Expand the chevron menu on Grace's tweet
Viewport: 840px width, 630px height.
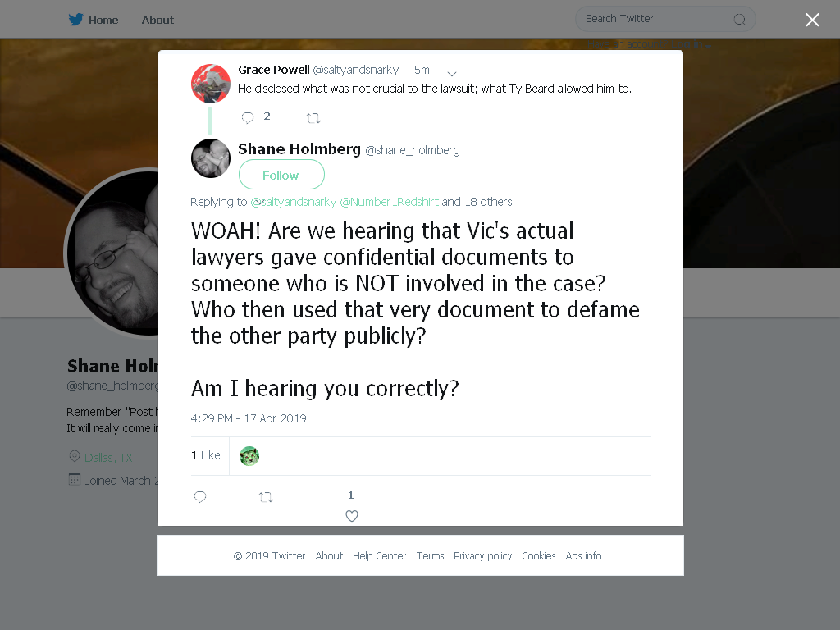coord(452,74)
